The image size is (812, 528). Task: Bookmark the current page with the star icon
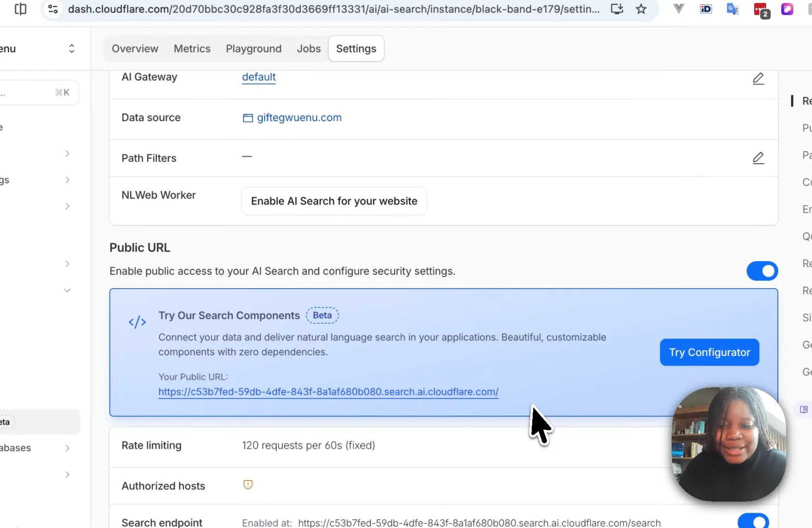pyautogui.click(x=641, y=8)
